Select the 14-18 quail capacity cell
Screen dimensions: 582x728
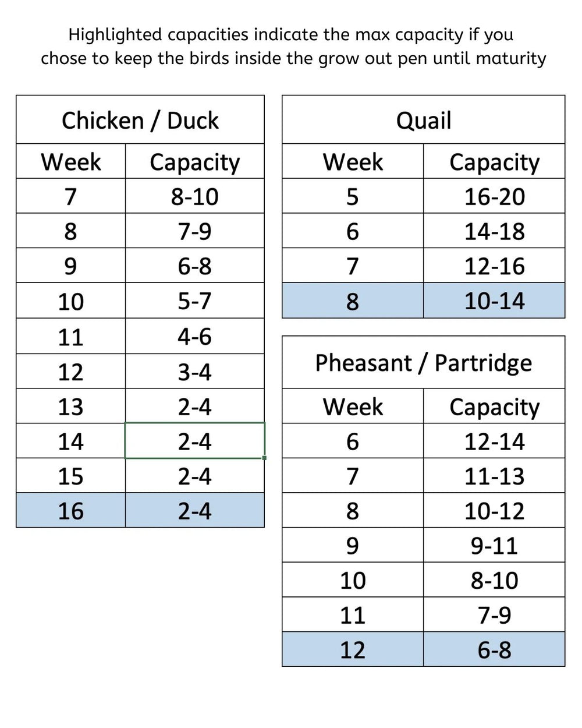pyautogui.click(x=494, y=231)
